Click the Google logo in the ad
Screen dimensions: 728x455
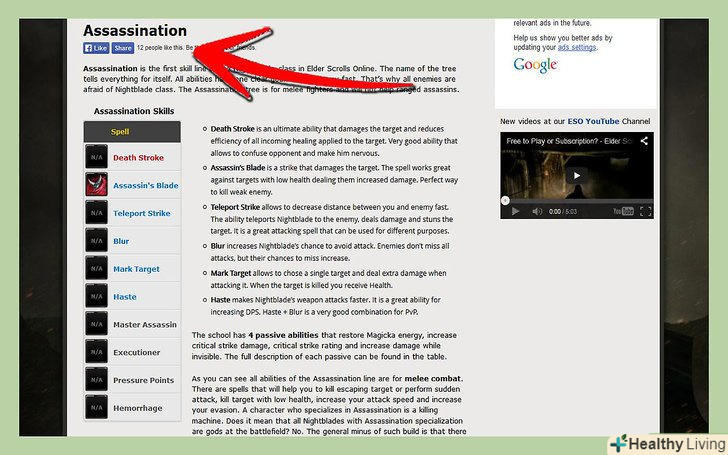coord(535,65)
